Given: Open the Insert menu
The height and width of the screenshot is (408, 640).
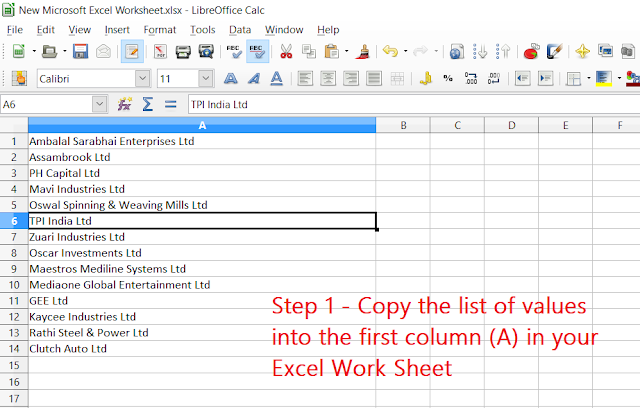Looking at the screenshot, I should (x=117, y=30).
